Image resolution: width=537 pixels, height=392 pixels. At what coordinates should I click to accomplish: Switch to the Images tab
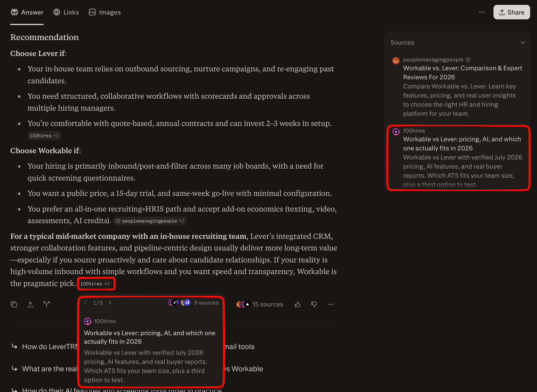point(105,12)
